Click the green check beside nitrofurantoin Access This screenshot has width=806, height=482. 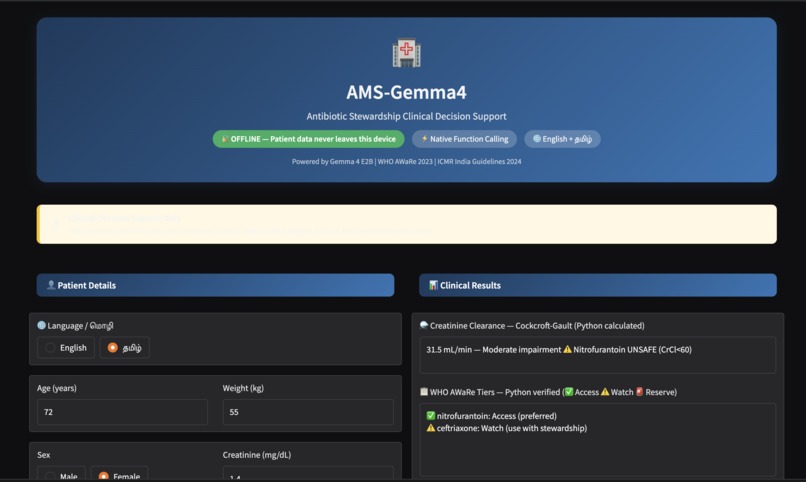[431, 416]
